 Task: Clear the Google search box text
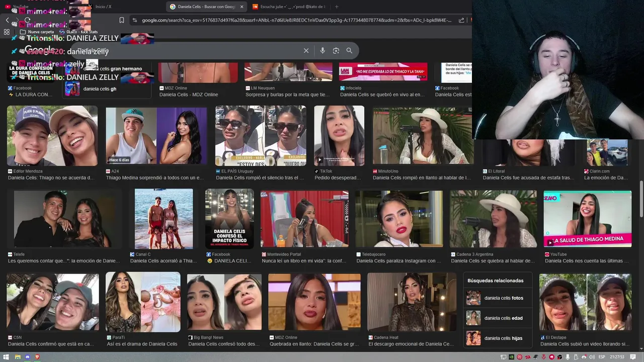click(x=306, y=51)
